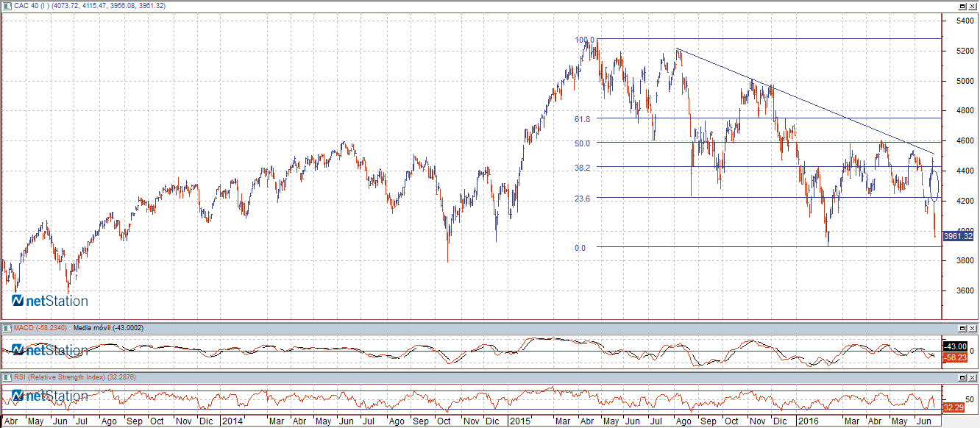The height and width of the screenshot is (428, 980).
Task: Close the MACD indicator panel
Action: (x=972, y=327)
